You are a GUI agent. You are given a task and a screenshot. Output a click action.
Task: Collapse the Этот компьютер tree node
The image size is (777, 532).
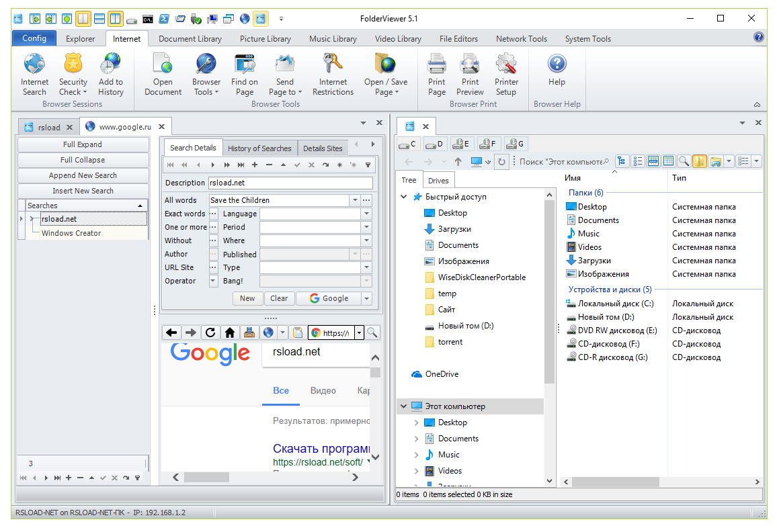tap(404, 406)
